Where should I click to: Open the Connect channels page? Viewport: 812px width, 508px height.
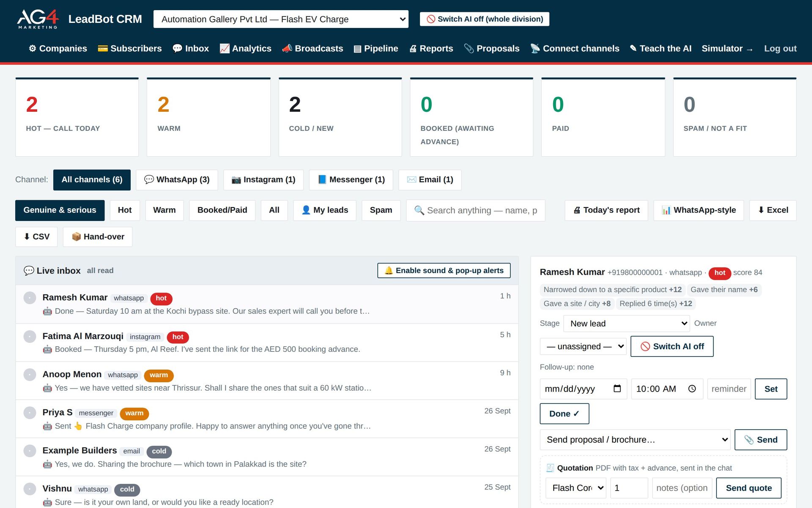tap(575, 49)
